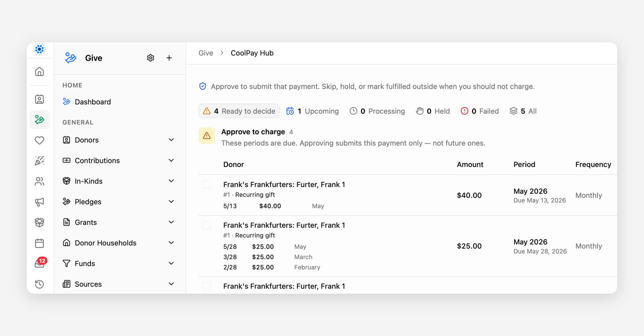This screenshot has width=644, height=336.
Task: Expand the Donor Households chevron
Action: click(x=171, y=243)
